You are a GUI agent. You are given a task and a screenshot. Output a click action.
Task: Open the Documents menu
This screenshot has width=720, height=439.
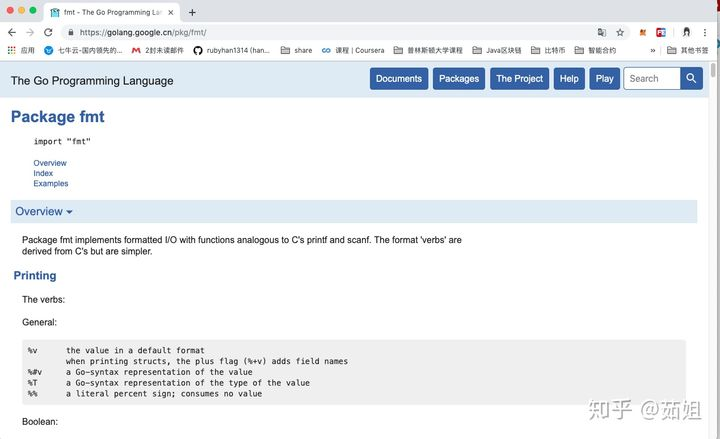pos(399,79)
